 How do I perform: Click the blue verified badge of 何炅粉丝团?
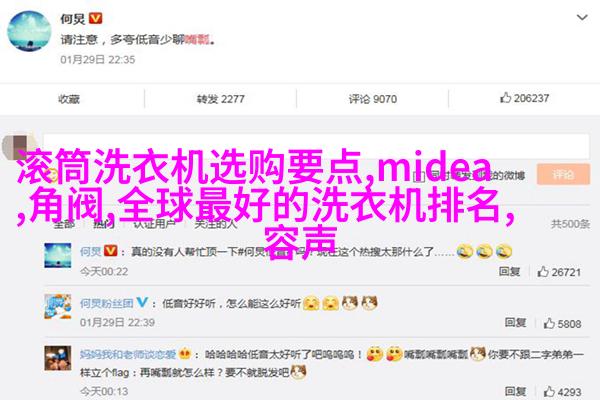142,302
